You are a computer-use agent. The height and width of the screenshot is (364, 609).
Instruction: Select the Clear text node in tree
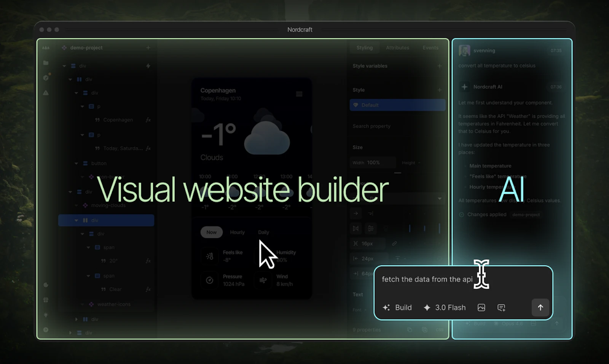(x=115, y=289)
